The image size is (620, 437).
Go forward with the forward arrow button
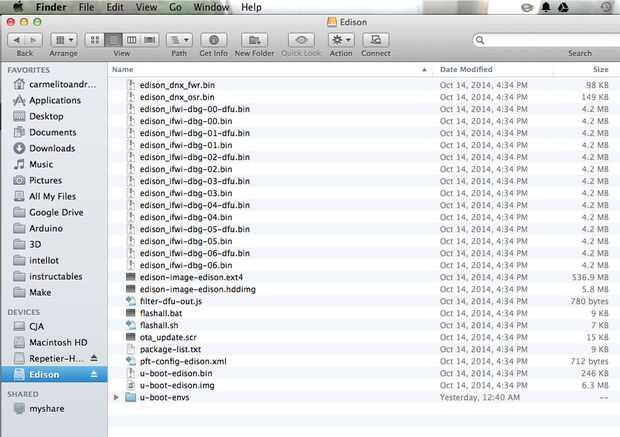click(x=33, y=40)
